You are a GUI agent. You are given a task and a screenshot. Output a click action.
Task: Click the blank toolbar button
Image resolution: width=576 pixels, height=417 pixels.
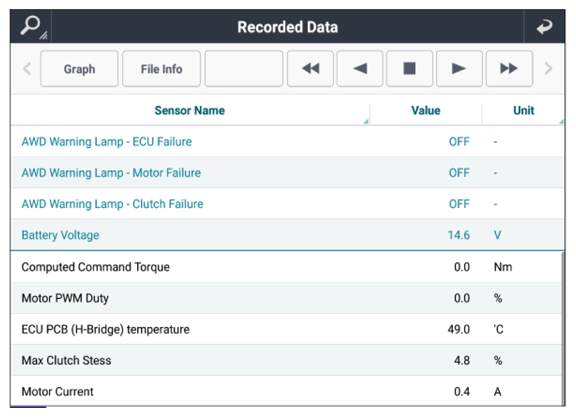pyautogui.click(x=244, y=69)
